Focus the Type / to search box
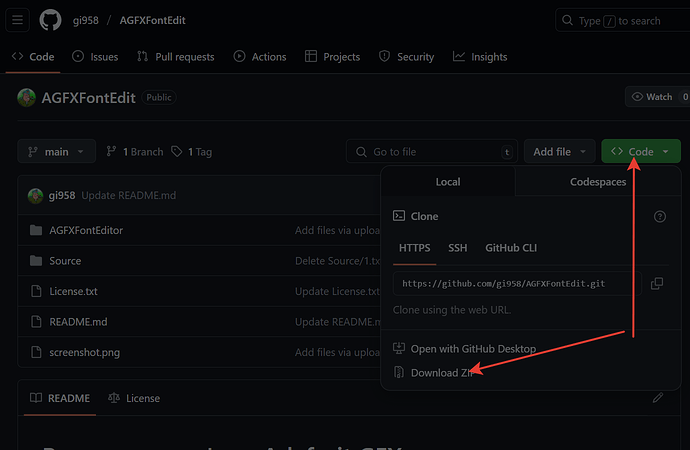The image size is (690, 450). pos(622,21)
